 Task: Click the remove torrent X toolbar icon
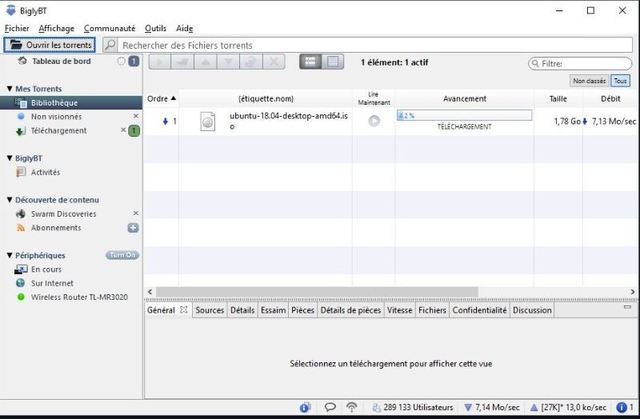(273, 62)
